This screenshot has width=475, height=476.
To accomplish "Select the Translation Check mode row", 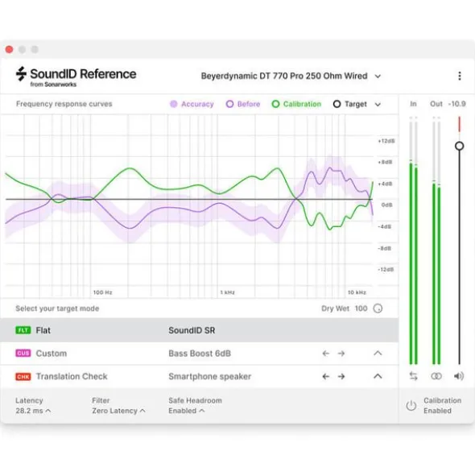I will [200, 376].
